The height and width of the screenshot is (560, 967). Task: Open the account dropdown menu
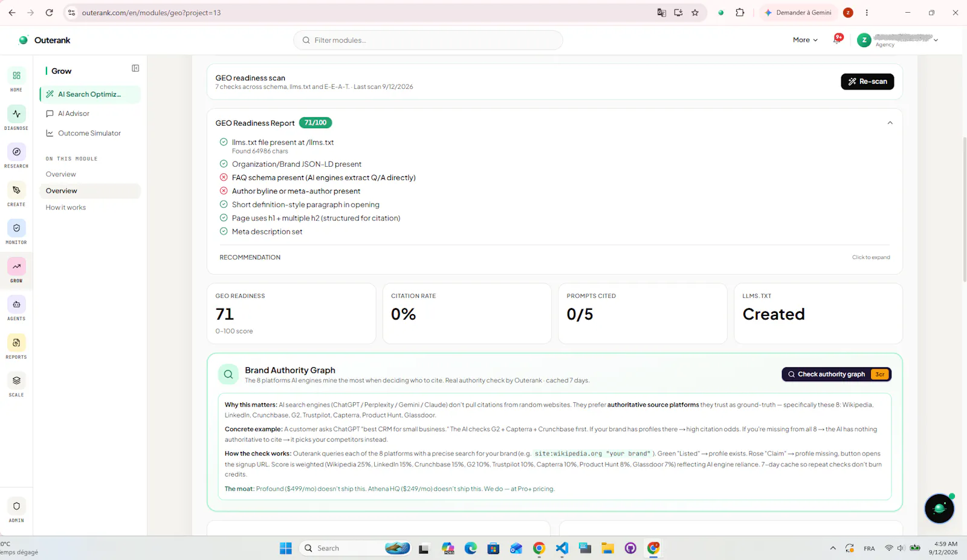(898, 40)
